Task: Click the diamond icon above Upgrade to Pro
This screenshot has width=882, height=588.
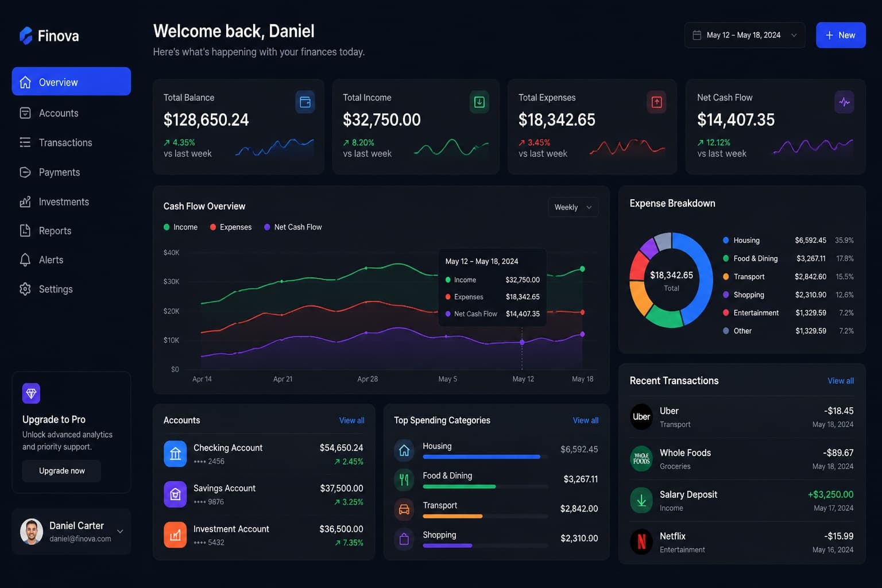Action: pos(31,393)
